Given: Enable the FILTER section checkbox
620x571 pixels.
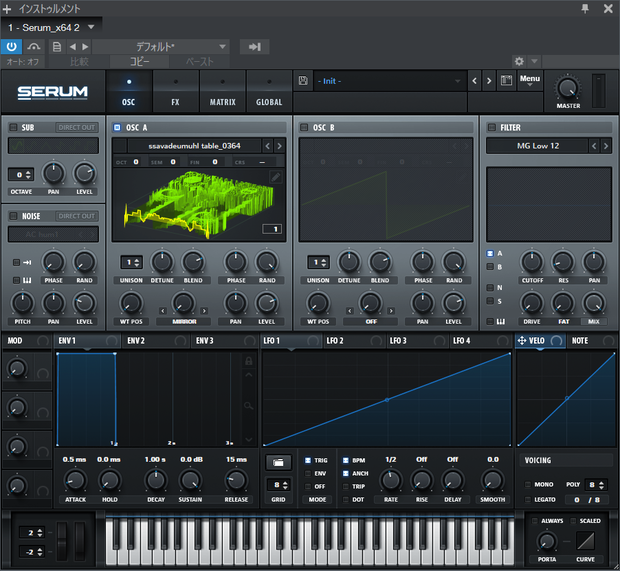Looking at the screenshot, I should click(491, 127).
